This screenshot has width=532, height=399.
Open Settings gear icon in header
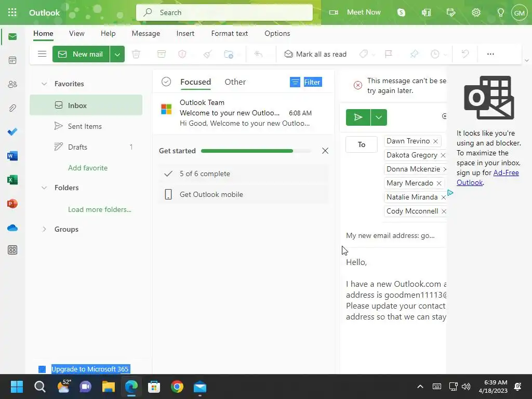[x=476, y=12]
